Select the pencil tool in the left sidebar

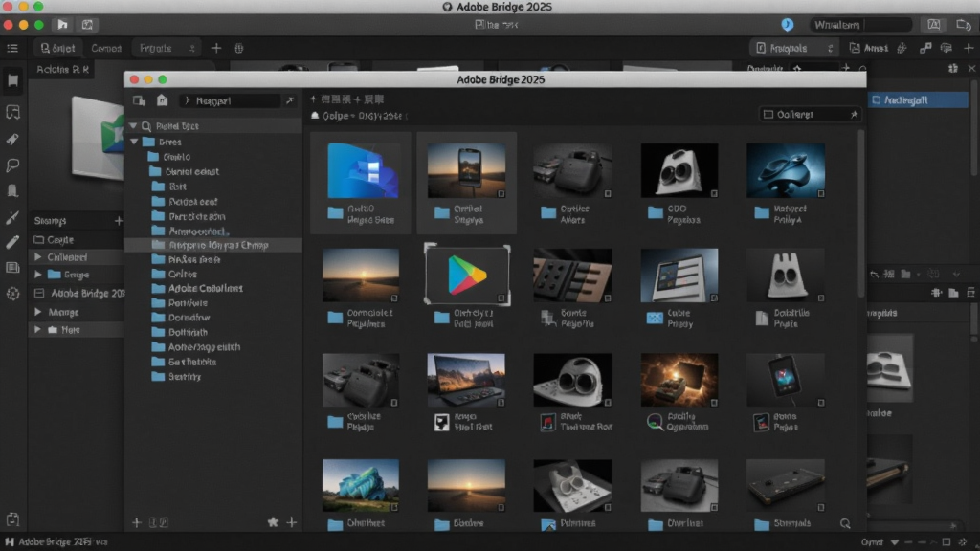coord(12,242)
